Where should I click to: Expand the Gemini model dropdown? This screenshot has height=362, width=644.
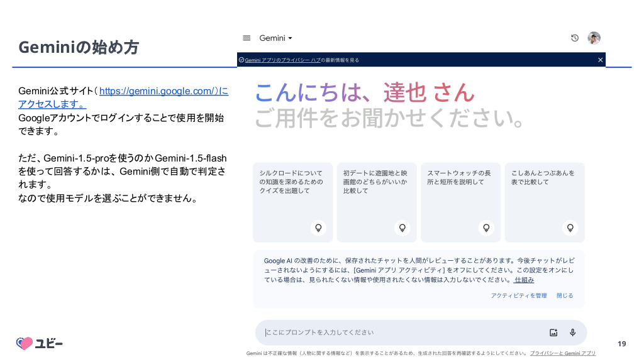pos(276,38)
